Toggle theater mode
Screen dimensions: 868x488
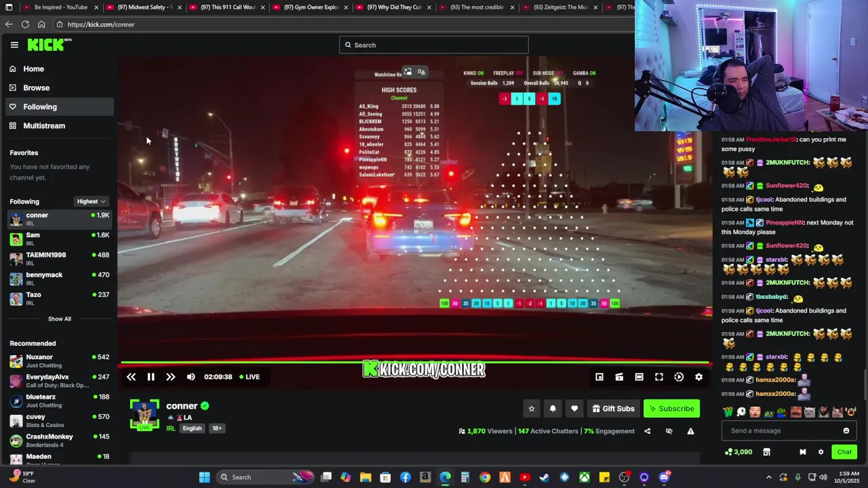(x=639, y=377)
